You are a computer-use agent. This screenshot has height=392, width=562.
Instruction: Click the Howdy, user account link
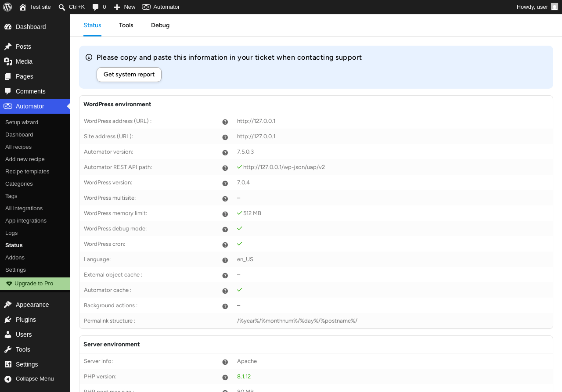point(537,7)
